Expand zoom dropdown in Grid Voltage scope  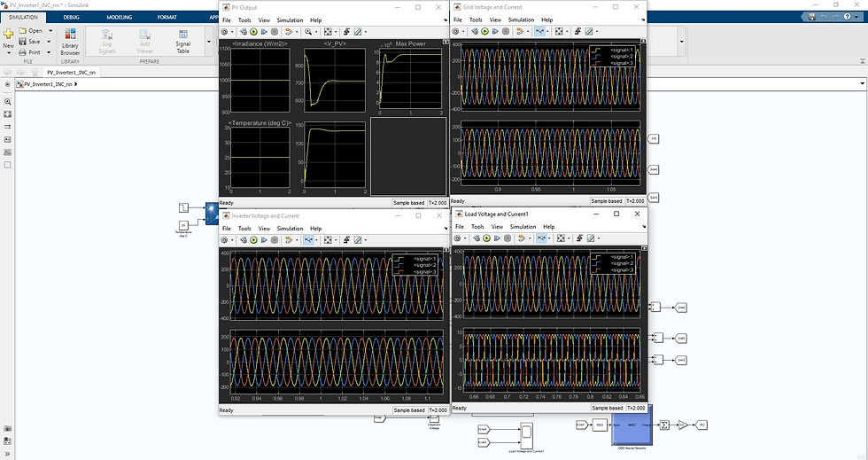pyautogui.click(x=547, y=32)
